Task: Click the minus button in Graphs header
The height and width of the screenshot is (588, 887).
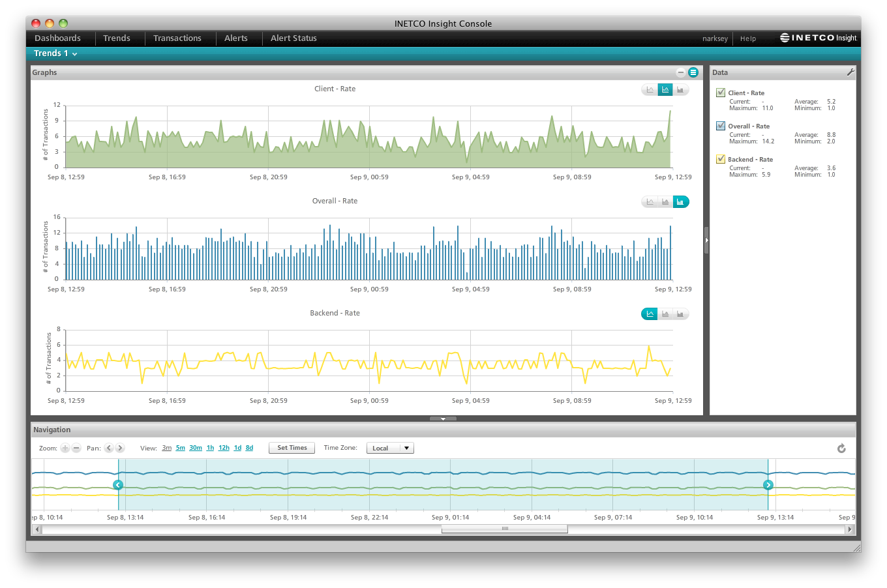Action: pyautogui.click(x=681, y=72)
